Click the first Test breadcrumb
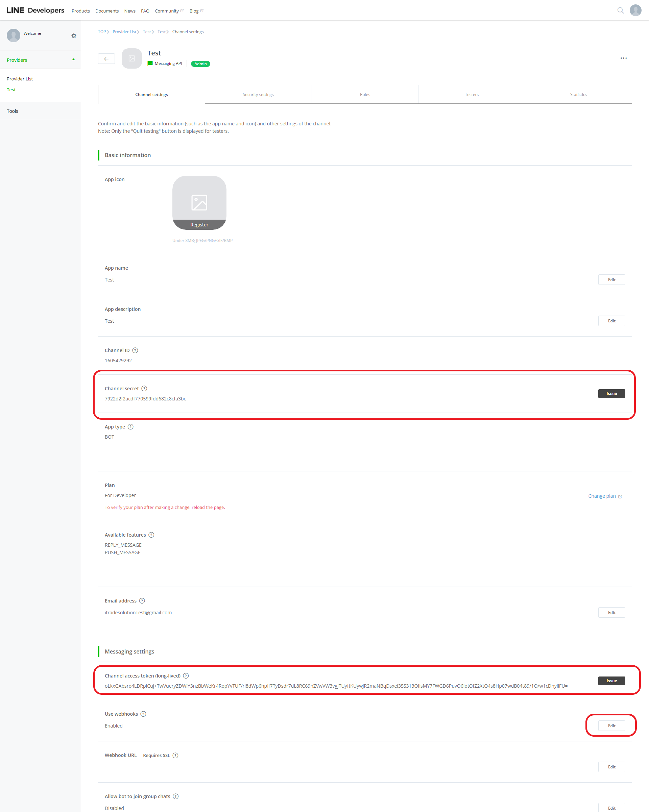 (x=147, y=32)
